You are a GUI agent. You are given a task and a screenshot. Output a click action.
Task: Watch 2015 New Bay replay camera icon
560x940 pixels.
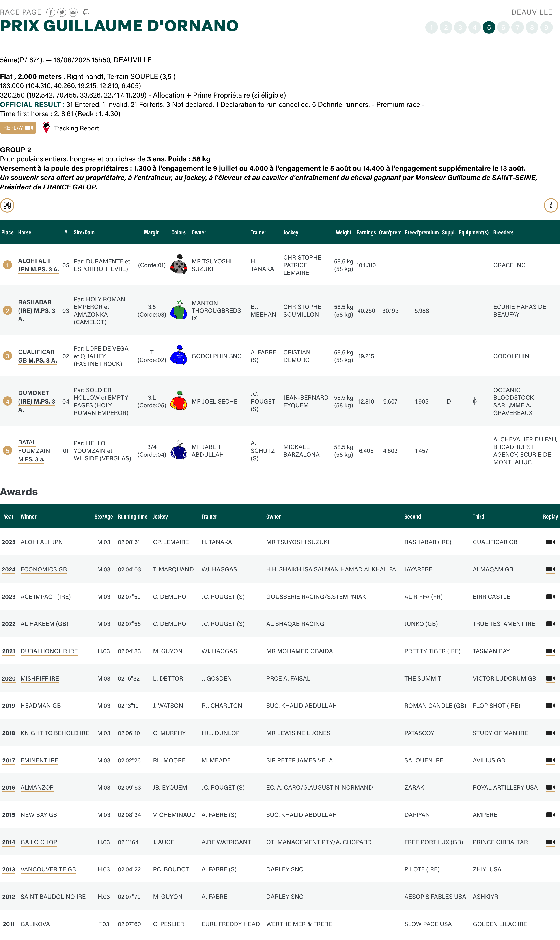coord(551,815)
